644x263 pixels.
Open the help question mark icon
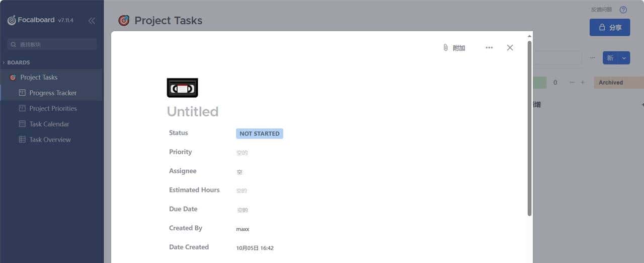pos(623,10)
